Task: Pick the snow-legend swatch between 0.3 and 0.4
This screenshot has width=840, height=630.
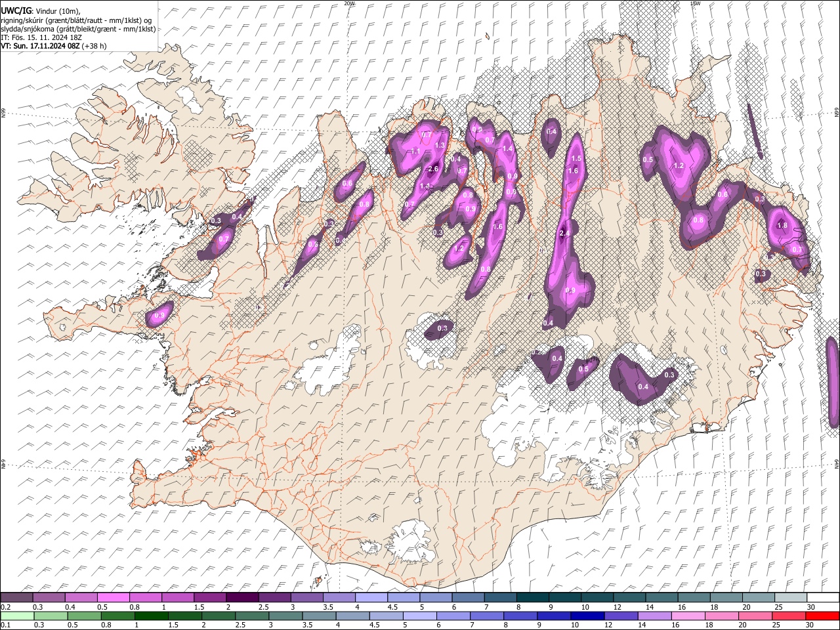Action: click(x=49, y=597)
